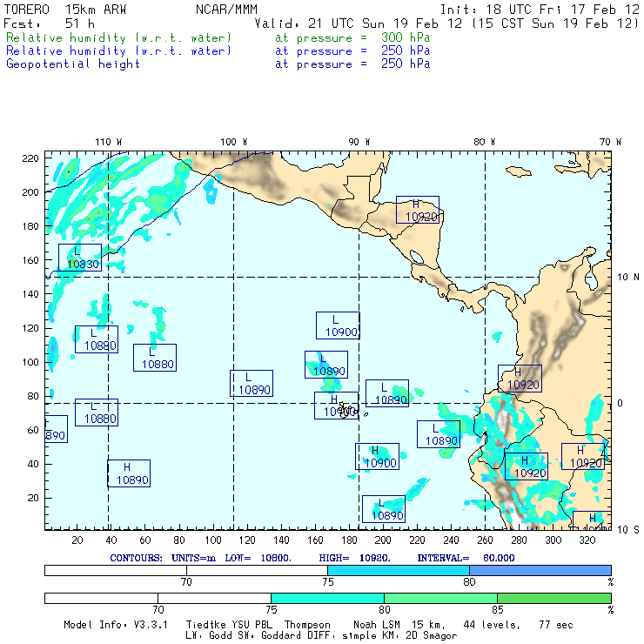This screenshot has height=644, width=644.
Task: Click the L 10830 low pressure marker
Action: coord(80,257)
